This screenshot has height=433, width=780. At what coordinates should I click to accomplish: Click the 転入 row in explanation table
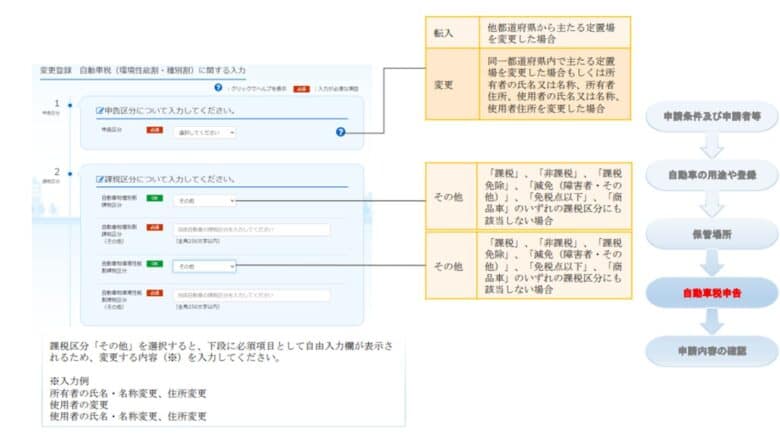point(528,33)
